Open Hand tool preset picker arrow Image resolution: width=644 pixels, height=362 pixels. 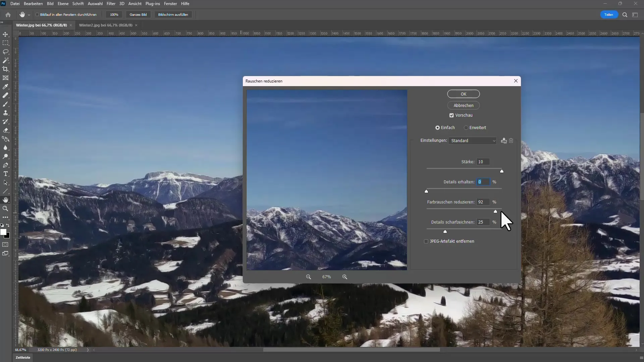click(x=29, y=15)
